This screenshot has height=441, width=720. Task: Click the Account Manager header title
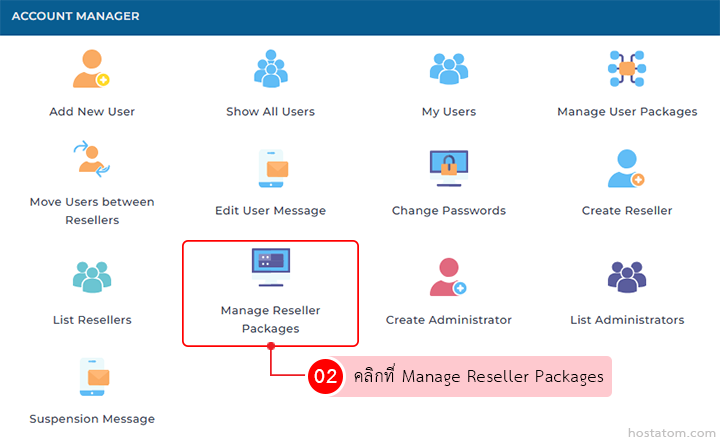click(x=75, y=17)
